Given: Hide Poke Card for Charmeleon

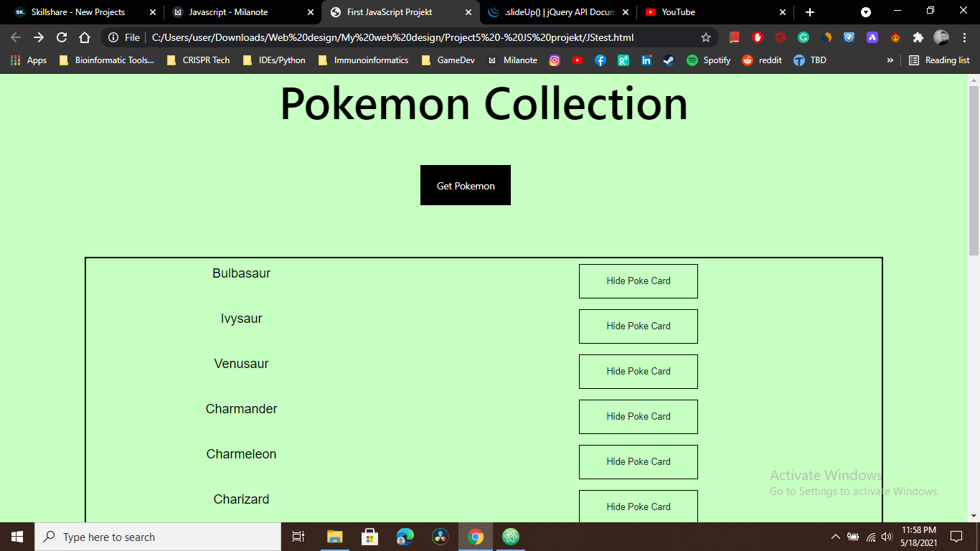Looking at the screenshot, I should click(x=639, y=462).
